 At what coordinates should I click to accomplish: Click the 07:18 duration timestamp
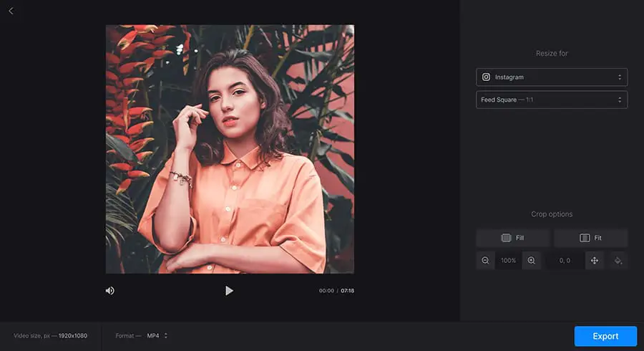click(x=347, y=291)
